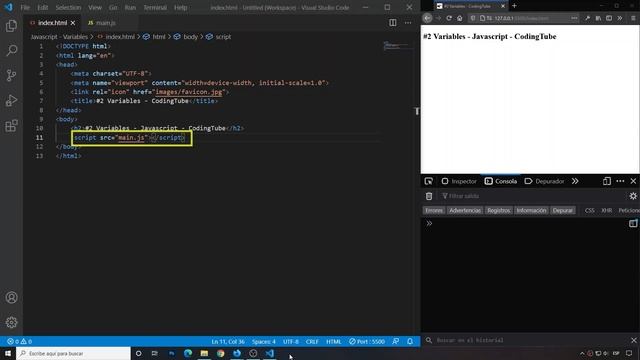Viewport: 640px width, 360px height.
Task: Open the devtools options ellipsis menu
Action: (x=620, y=181)
